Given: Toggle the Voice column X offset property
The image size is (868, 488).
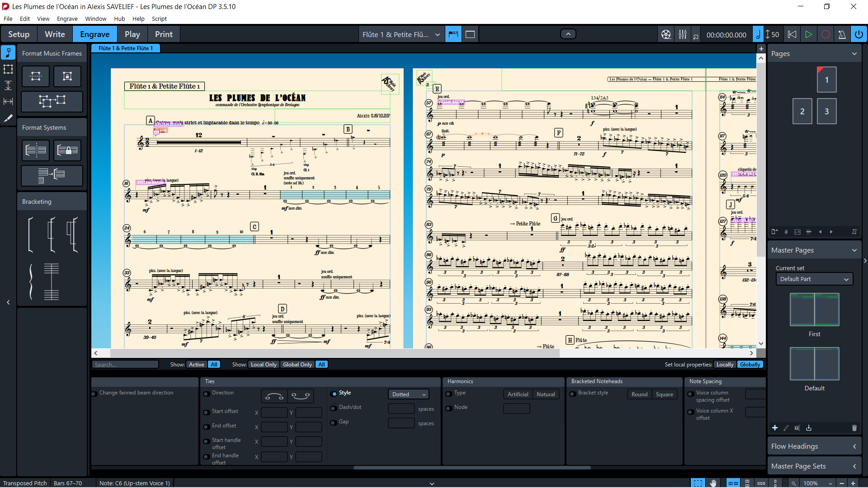Looking at the screenshot, I should tap(691, 412).
